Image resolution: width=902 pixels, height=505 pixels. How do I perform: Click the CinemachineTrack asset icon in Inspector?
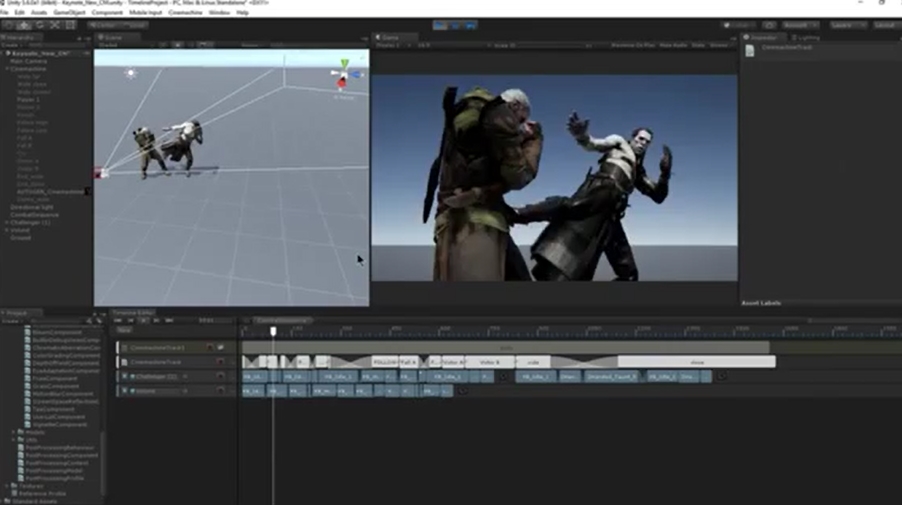[x=750, y=51]
